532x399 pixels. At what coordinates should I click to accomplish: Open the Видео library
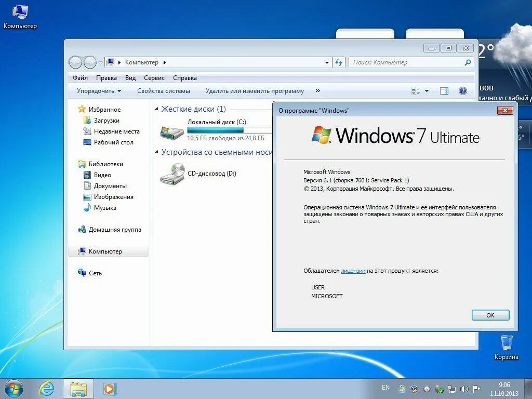pyautogui.click(x=102, y=175)
